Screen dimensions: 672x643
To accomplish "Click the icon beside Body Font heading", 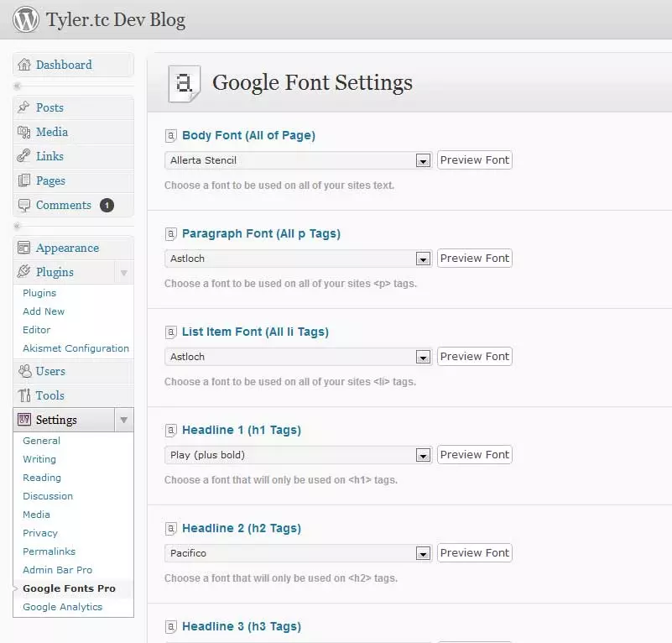I will (x=170, y=136).
